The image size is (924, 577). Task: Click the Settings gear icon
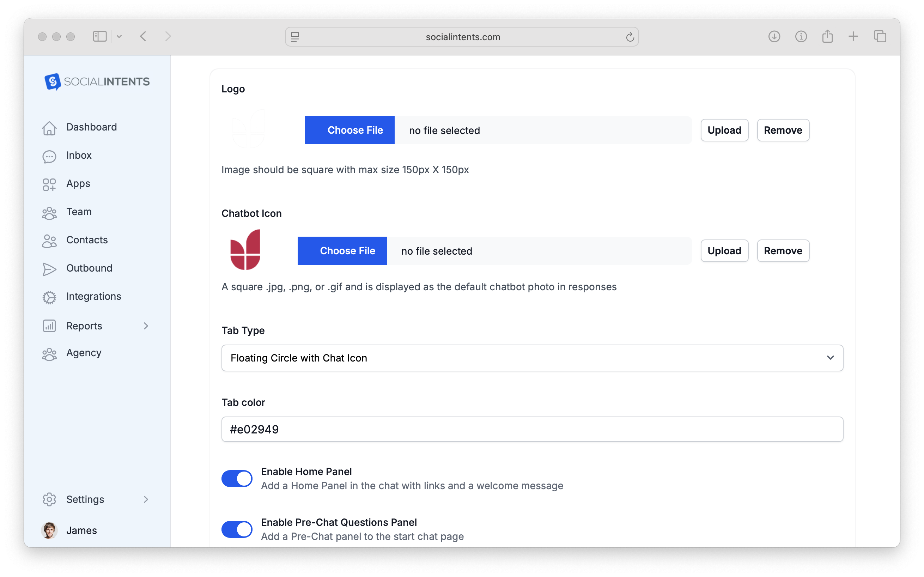tap(49, 499)
